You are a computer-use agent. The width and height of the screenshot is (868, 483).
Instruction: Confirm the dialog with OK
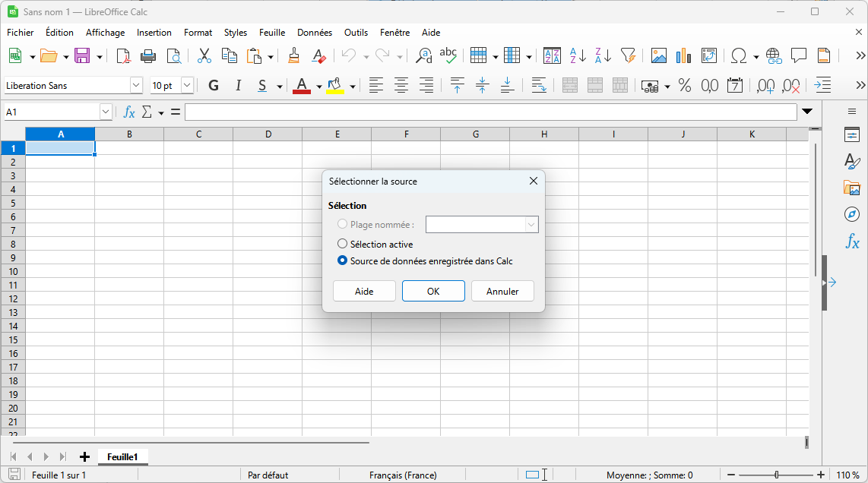click(x=433, y=291)
